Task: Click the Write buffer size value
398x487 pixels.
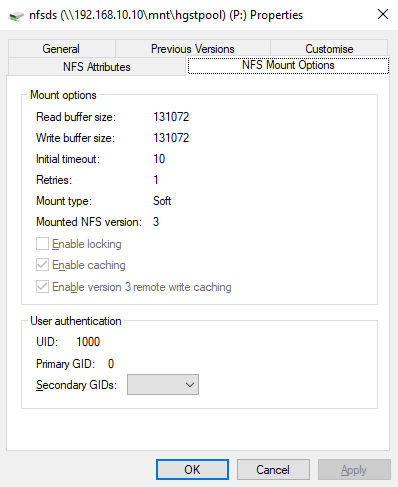Action: tap(171, 138)
